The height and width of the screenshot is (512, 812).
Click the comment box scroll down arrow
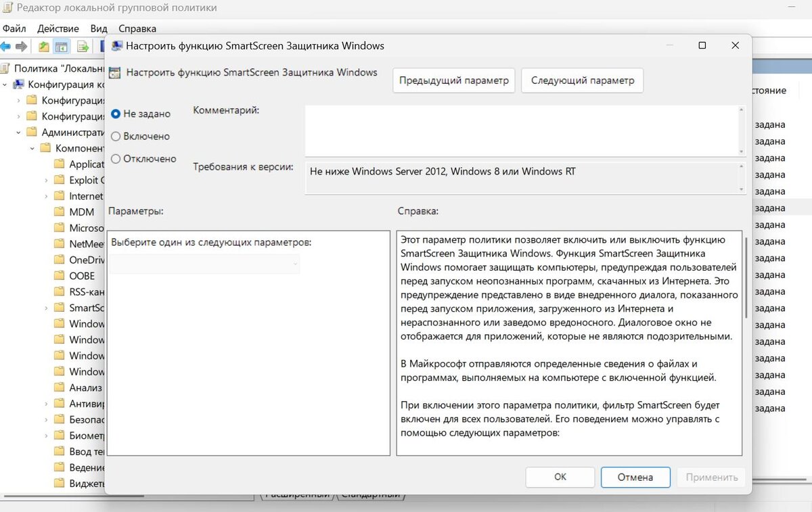[742, 151]
